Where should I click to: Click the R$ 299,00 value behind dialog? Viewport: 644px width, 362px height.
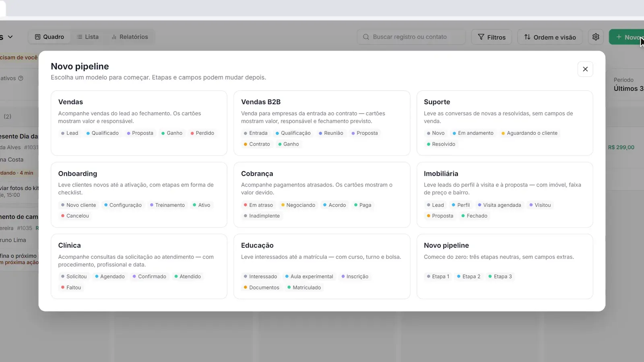621,148
